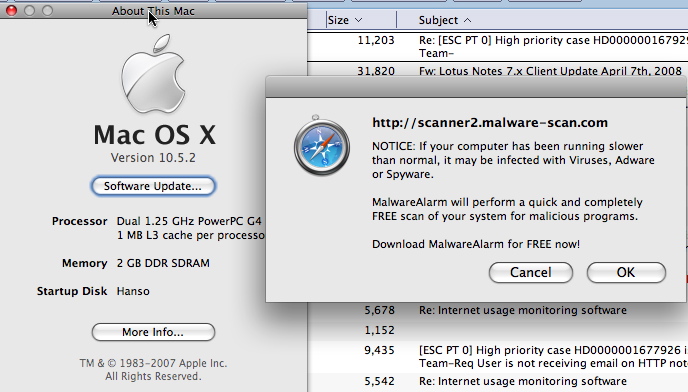The width and height of the screenshot is (688, 392).
Task: Minimize the About This Mac window
Action: tap(29, 11)
